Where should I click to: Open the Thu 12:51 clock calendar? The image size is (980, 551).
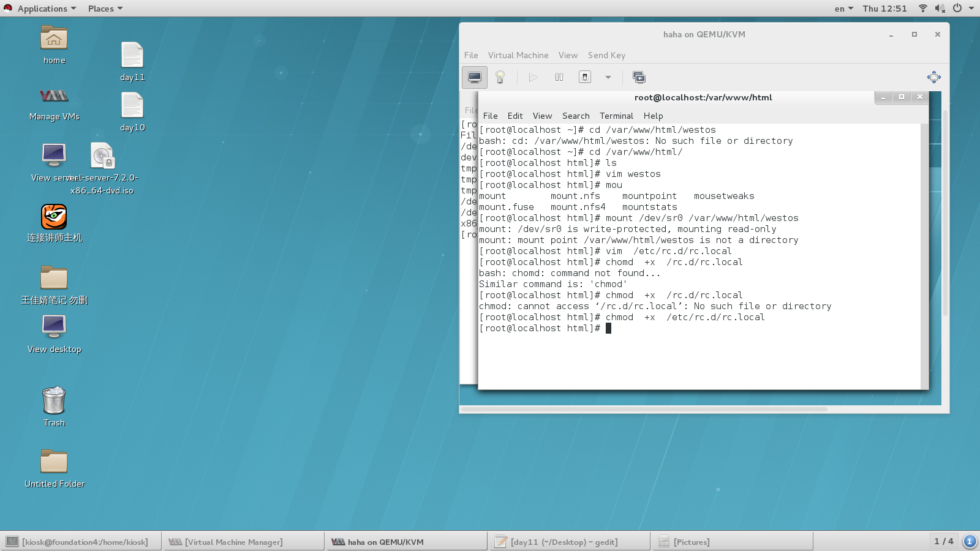[884, 9]
